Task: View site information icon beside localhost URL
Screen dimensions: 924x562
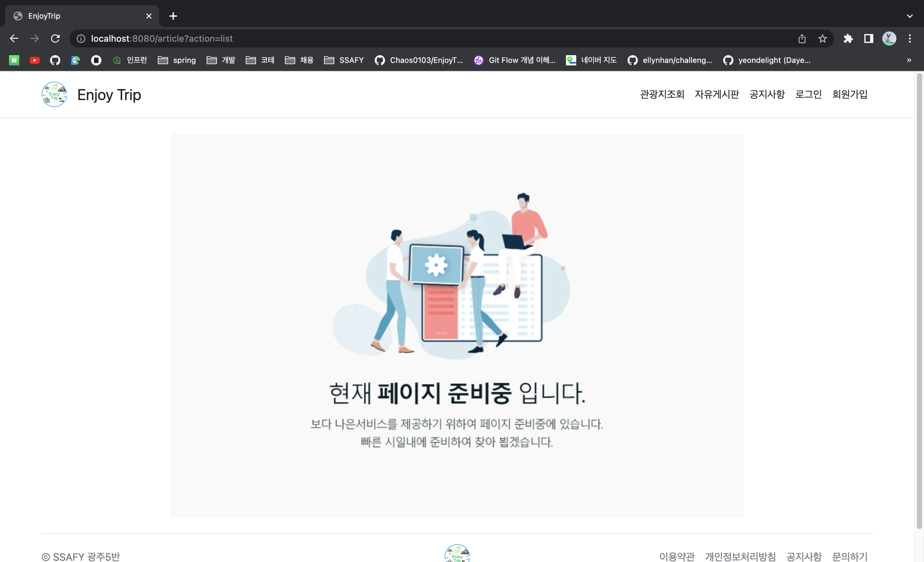Action: pyautogui.click(x=81, y=38)
